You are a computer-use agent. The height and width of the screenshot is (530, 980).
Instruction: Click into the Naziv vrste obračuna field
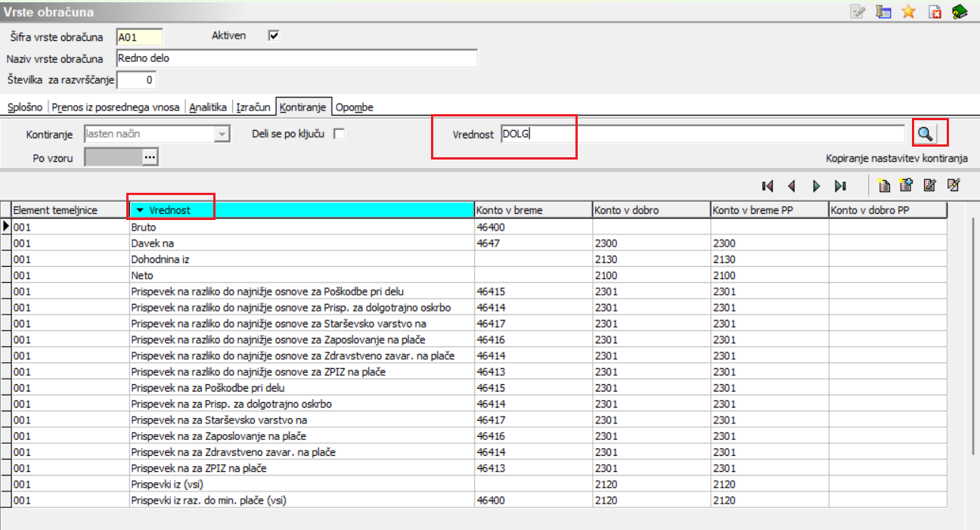pos(296,59)
